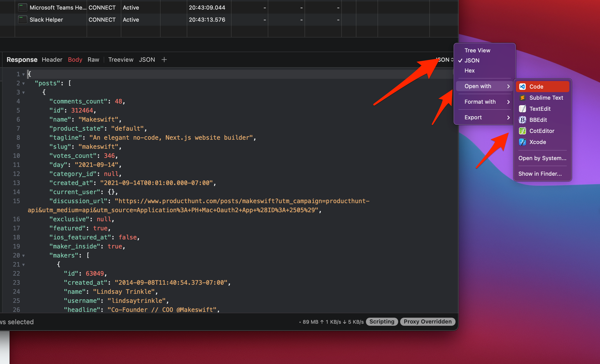The width and height of the screenshot is (600, 364).
Task: Click the Microsoft Teams Helper row icon
Action: 23,8
